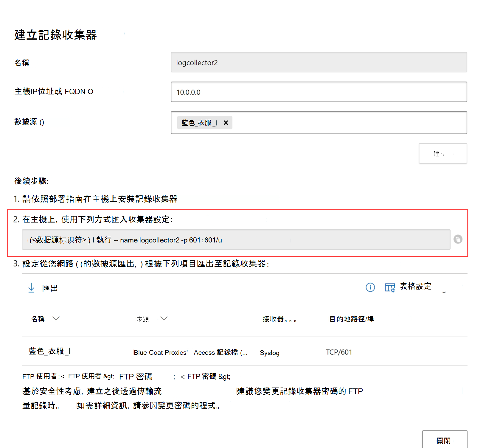
Task: Sort by the 名稱 column chevron
Action: (56, 318)
